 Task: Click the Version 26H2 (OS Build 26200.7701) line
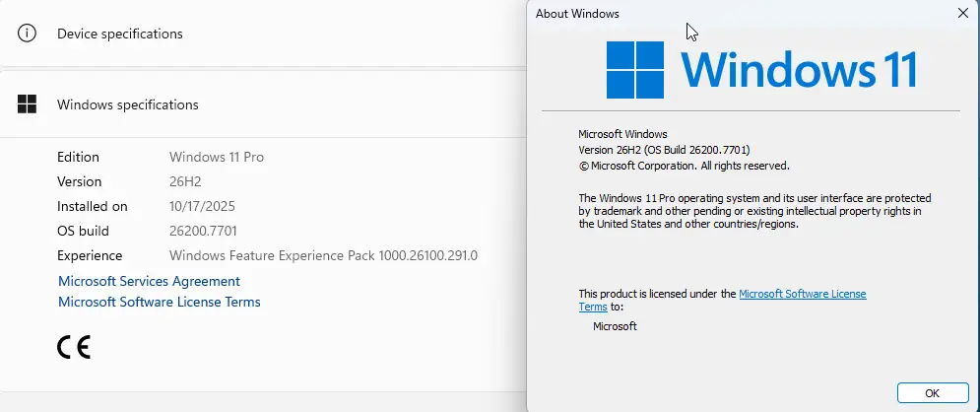665,150
